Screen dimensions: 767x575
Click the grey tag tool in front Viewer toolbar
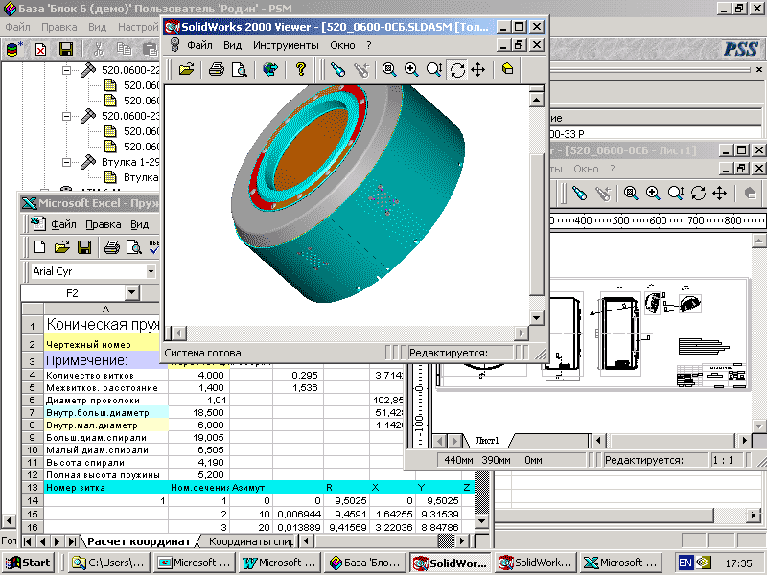click(361, 69)
